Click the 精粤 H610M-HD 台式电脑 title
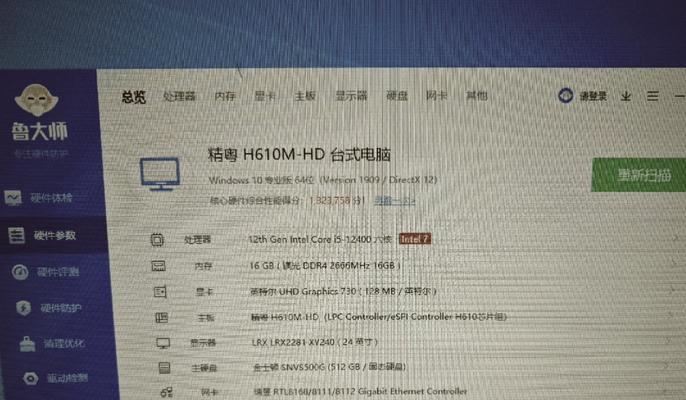 click(x=299, y=155)
